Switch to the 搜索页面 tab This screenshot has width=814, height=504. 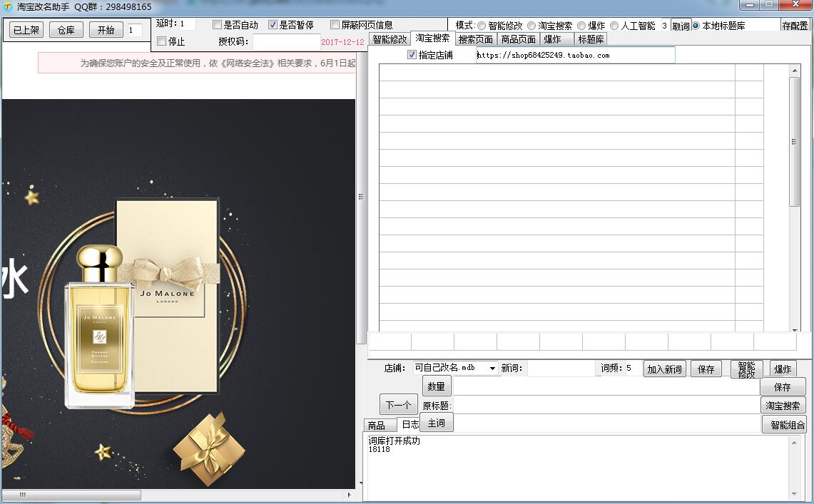475,39
